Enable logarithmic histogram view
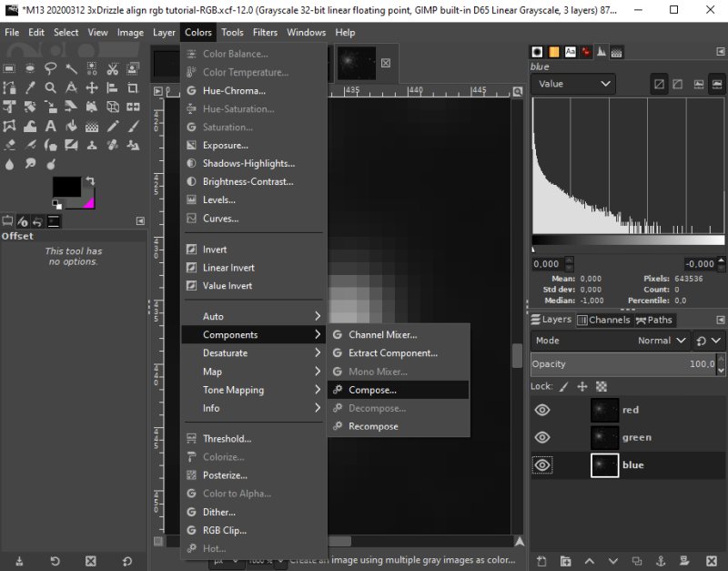Image resolution: width=728 pixels, height=571 pixels. (717, 84)
